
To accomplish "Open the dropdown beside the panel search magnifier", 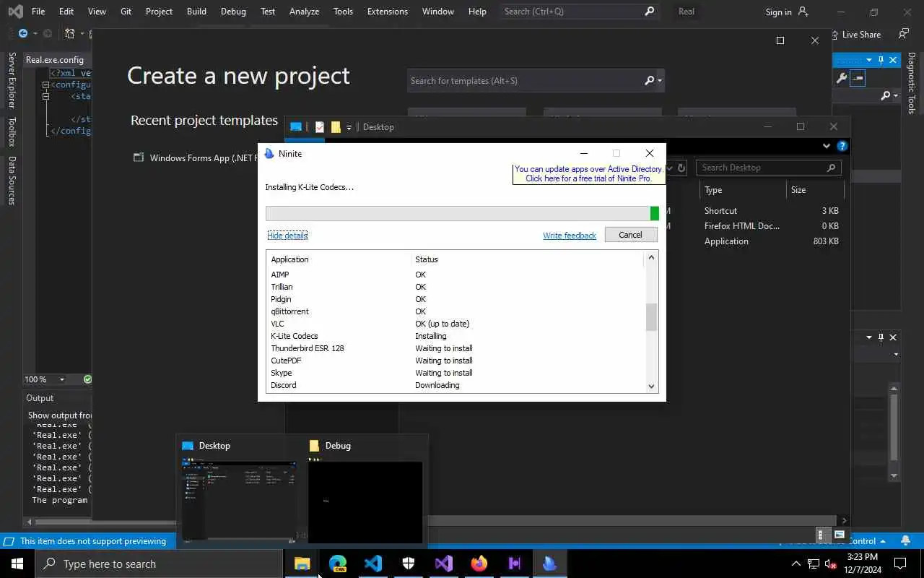I will tap(896, 95).
